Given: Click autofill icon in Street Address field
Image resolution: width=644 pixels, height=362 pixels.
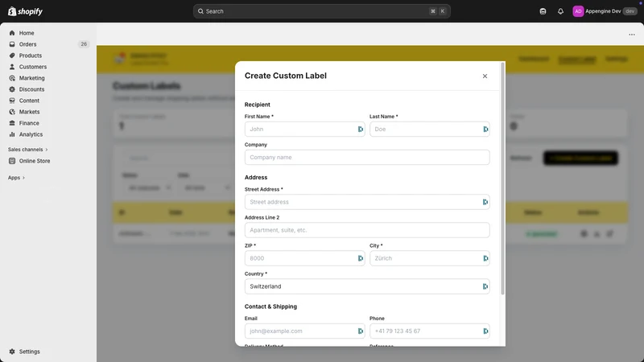Looking at the screenshot, I should tap(485, 202).
